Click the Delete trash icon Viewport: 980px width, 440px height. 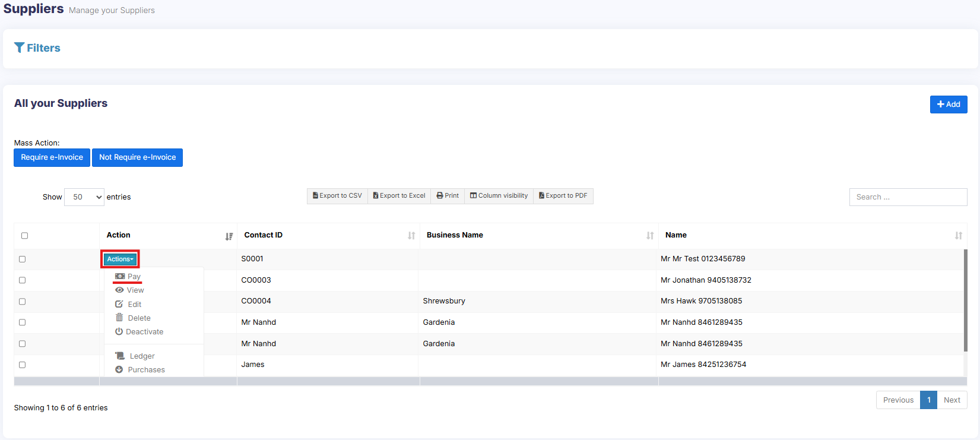point(119,318)
